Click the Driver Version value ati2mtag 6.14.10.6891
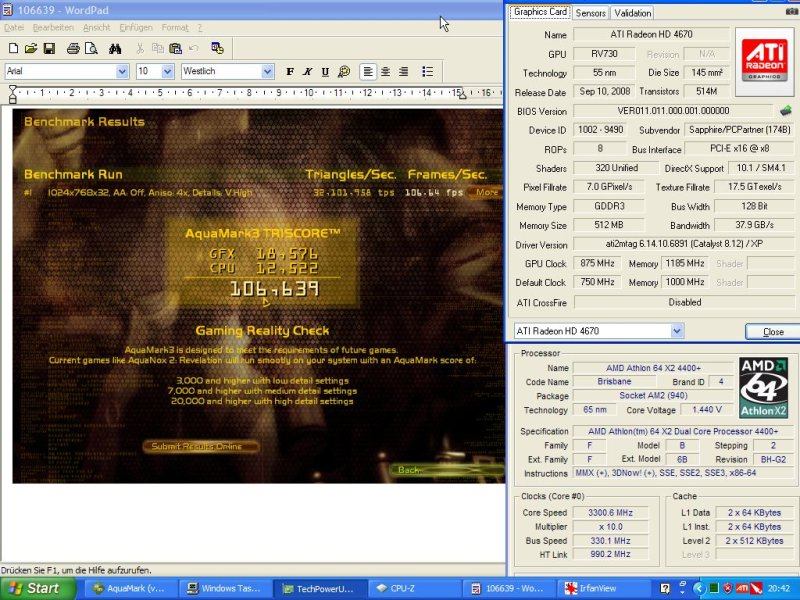The height and width of the screenshot is (600, 800). [684, 244]
